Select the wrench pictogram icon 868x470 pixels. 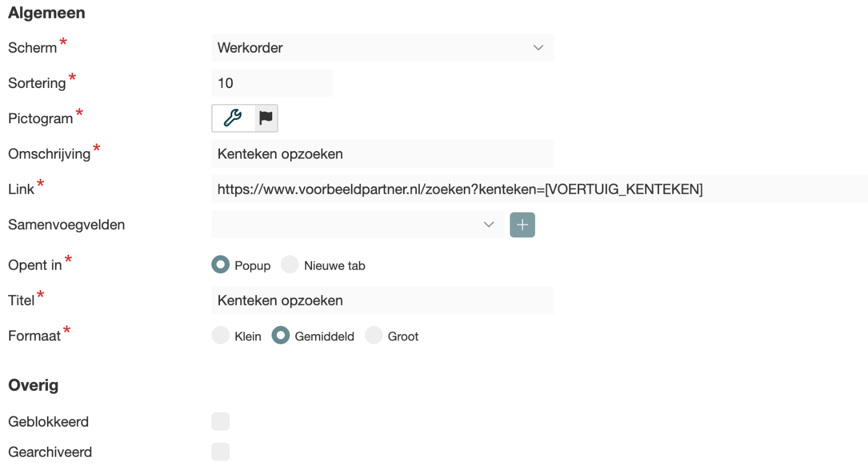[x=233, y=118]
